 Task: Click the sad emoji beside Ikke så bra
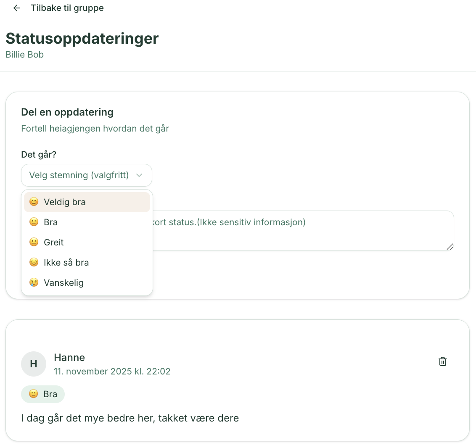(34, 262)
